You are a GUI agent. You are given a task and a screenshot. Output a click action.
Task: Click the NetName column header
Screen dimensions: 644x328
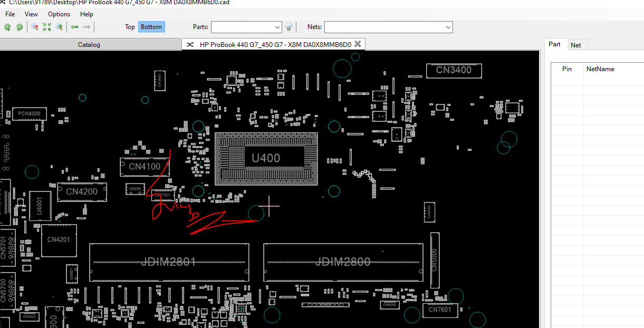600,69
